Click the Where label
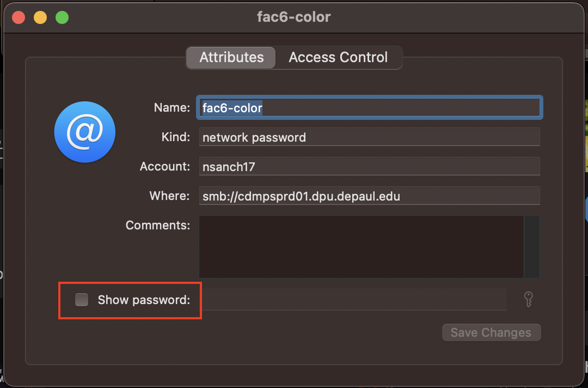 point(169,196)
